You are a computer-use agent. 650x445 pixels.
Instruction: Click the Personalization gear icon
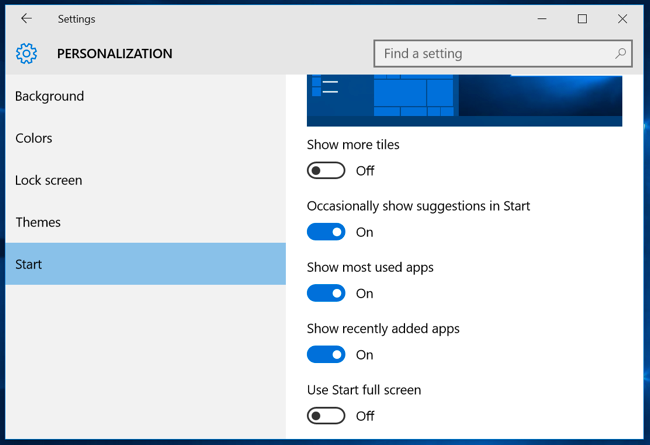26,53
